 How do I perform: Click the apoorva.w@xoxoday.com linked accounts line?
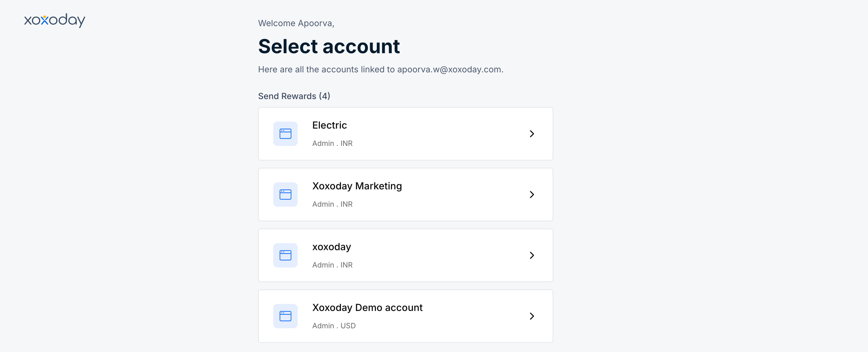click(x=380, y=69)
